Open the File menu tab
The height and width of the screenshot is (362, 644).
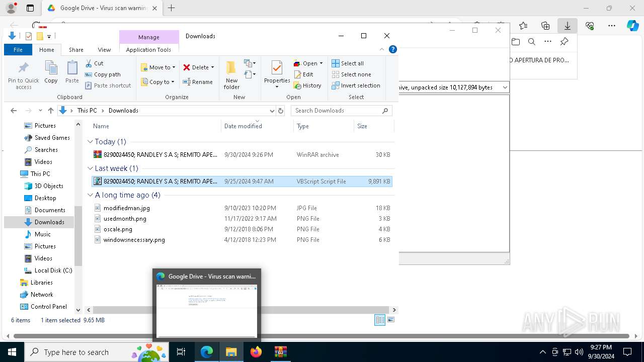coord(18,50)
